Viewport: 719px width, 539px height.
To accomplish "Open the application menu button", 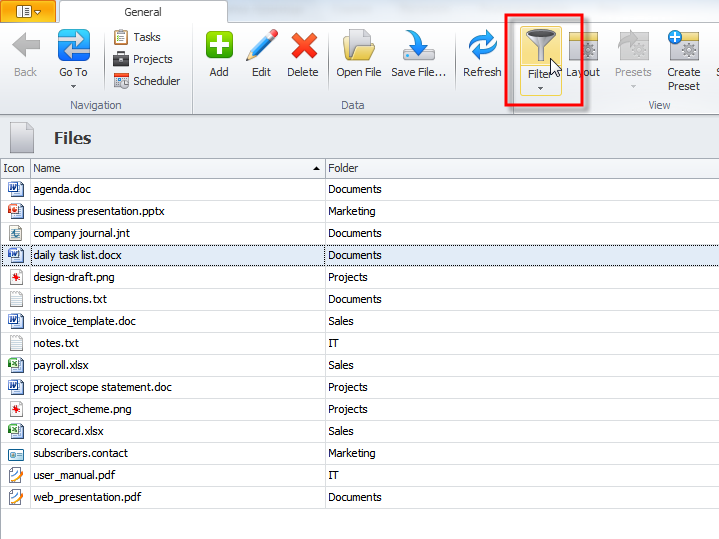I will click(29, 11).
